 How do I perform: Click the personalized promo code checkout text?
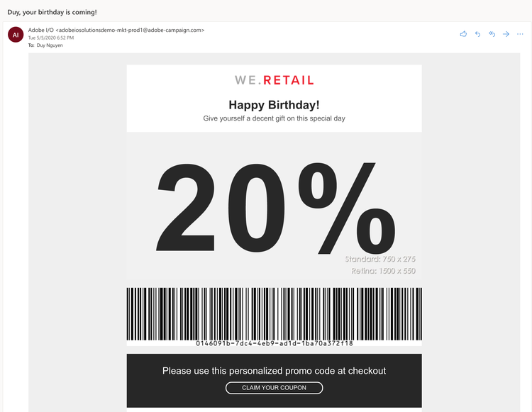point(274,371)
